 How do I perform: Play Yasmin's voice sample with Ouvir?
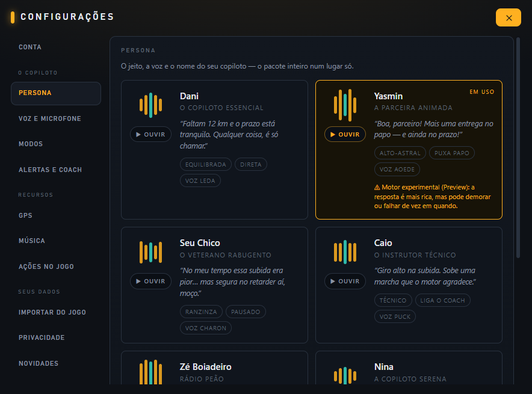(345, 134)
